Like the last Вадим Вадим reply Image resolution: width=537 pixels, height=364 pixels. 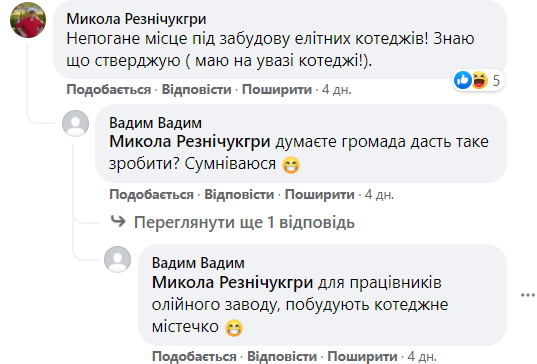coord(194,356)
